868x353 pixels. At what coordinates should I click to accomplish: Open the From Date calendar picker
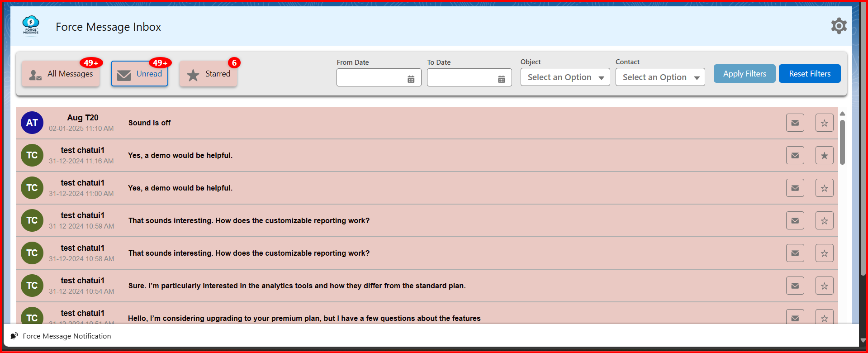[411, 79]
